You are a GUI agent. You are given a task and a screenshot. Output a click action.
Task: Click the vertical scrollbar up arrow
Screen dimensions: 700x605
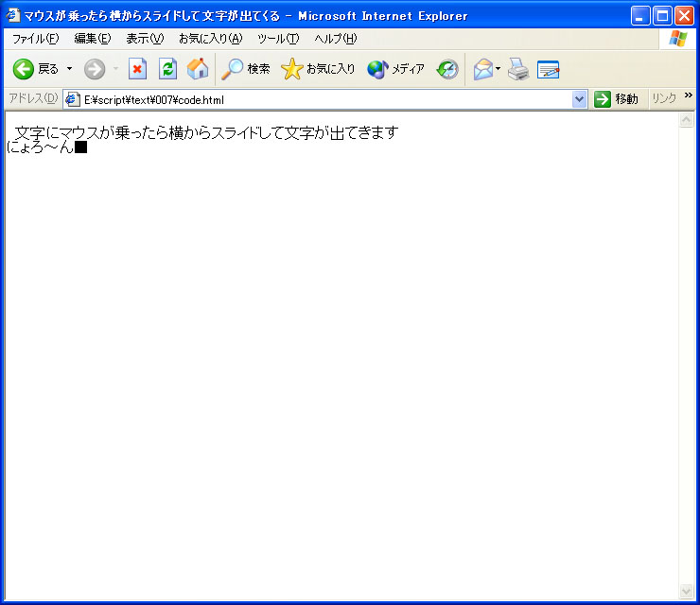click(x=686, y=119)
